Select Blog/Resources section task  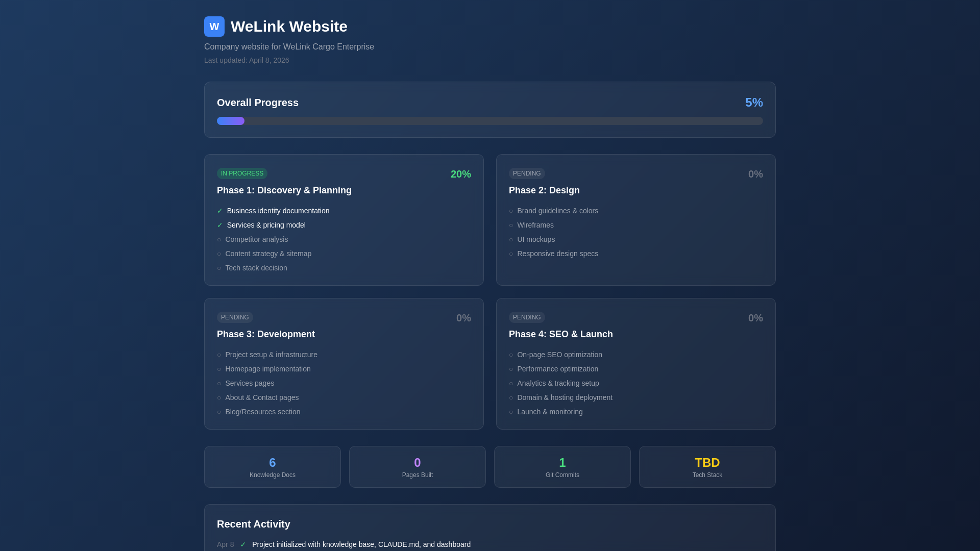263,412
